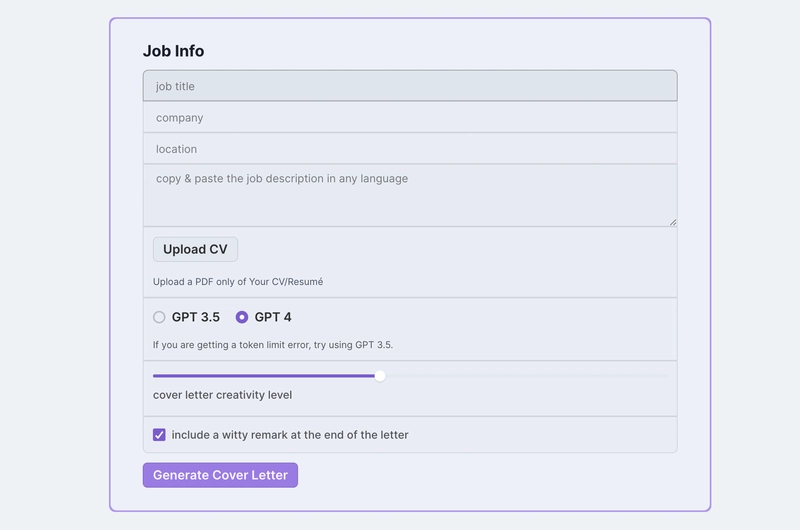The image size is (800, 530).
Task: Uncheck the witty remark checkbox
Action: click(x=159, y=435)
